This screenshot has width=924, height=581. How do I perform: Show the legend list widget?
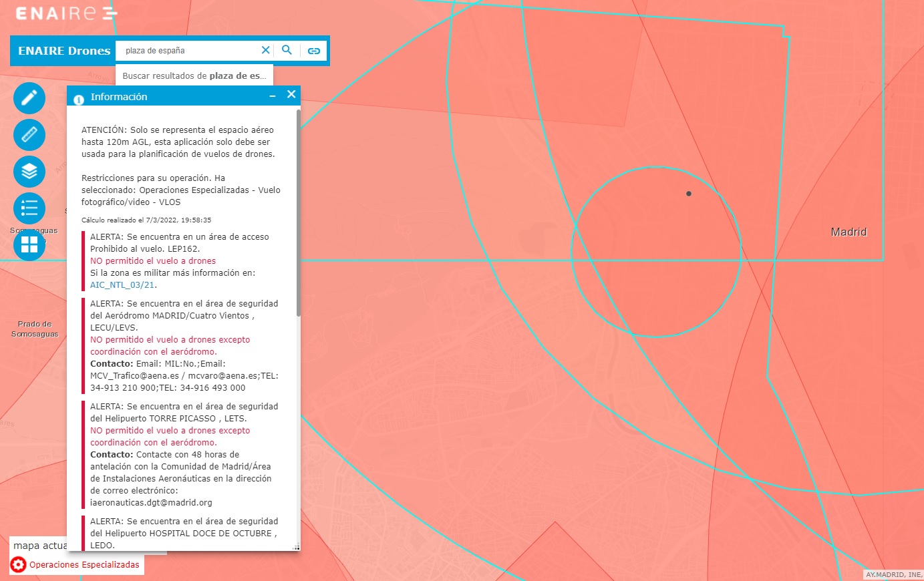[29, 208]
